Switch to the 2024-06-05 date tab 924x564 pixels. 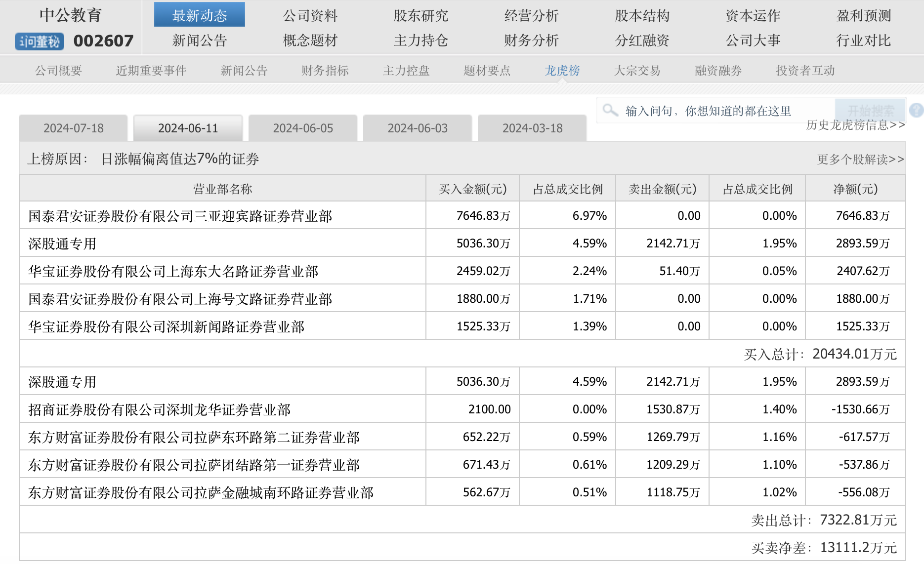pos(303,128)
